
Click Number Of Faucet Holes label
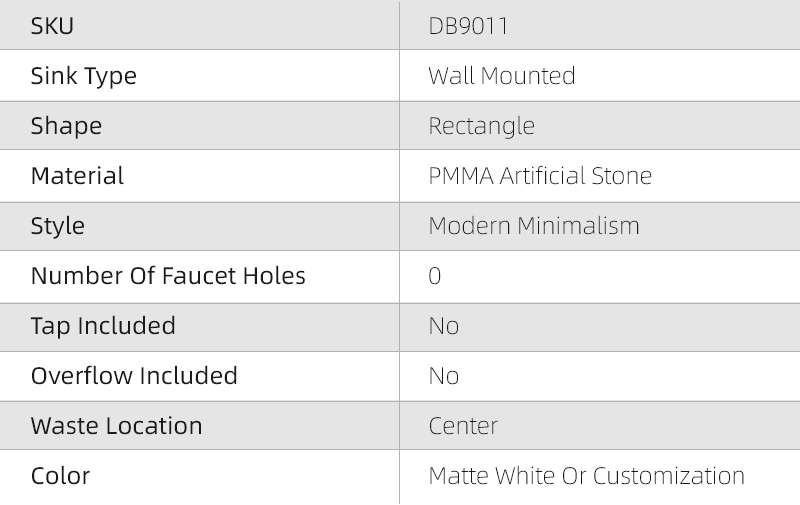pos(168,276)
